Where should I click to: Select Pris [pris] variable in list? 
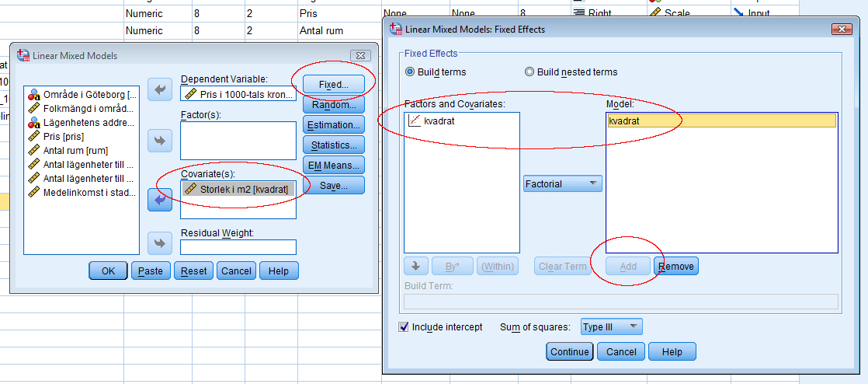tap(64, 136)
